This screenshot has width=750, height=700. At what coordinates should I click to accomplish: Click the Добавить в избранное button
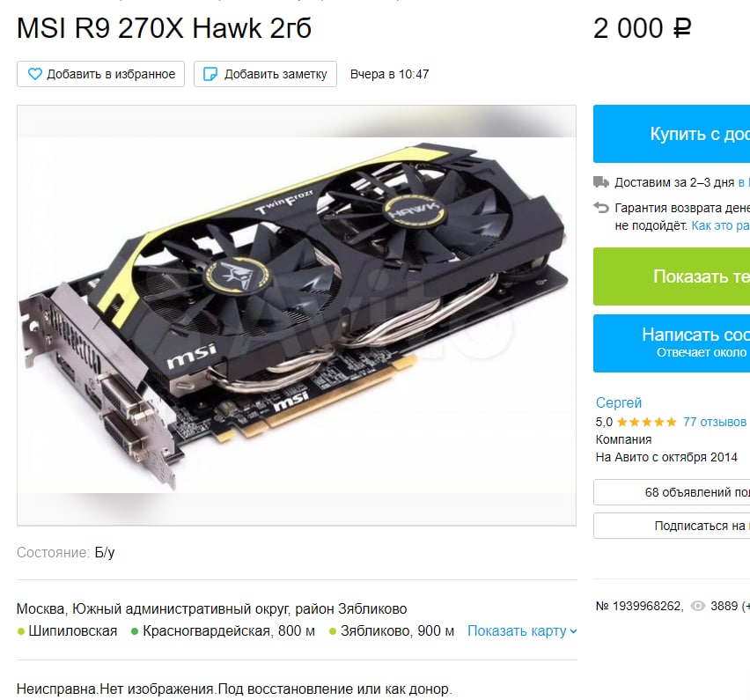click(x=101, y=74)
